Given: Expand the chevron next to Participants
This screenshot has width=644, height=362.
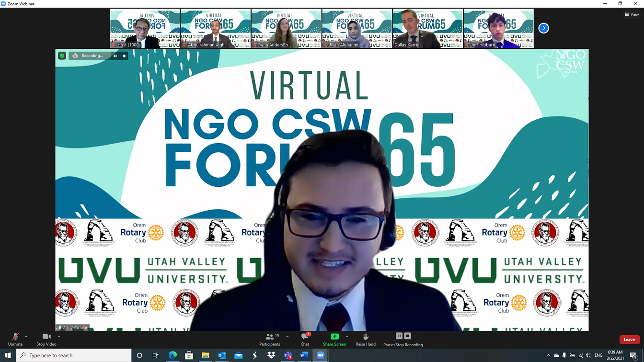Looking at the screenshot, I should coord(287,337).
